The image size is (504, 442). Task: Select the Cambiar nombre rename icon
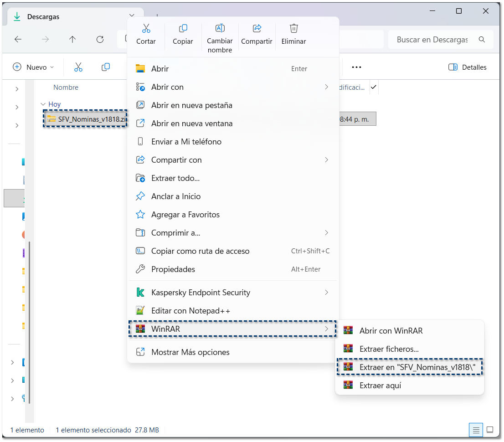coord(220,29)
